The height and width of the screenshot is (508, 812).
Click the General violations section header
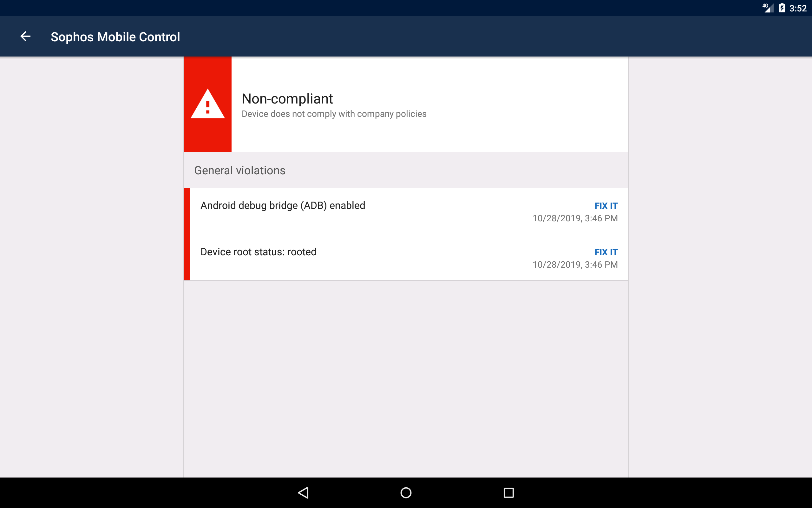[239, 170]
